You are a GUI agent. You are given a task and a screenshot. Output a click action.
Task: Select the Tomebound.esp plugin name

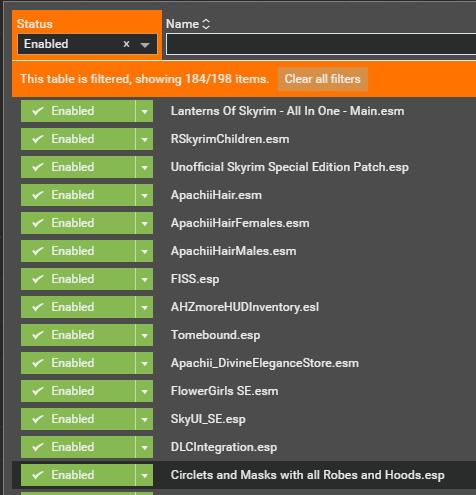[215, 335]
